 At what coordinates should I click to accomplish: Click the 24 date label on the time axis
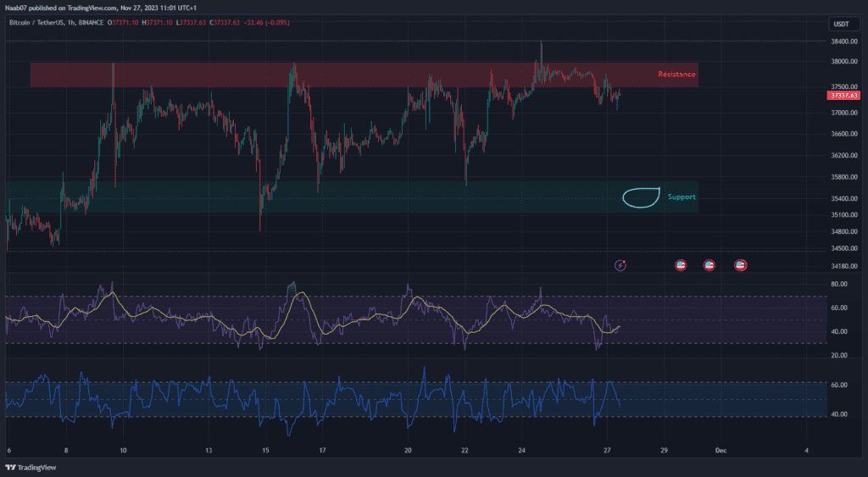[522, 451]
